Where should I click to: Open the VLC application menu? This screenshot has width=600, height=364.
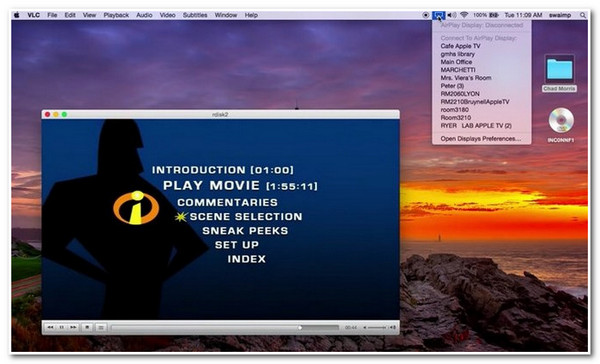pyautogui.click(x=34, y=15)
